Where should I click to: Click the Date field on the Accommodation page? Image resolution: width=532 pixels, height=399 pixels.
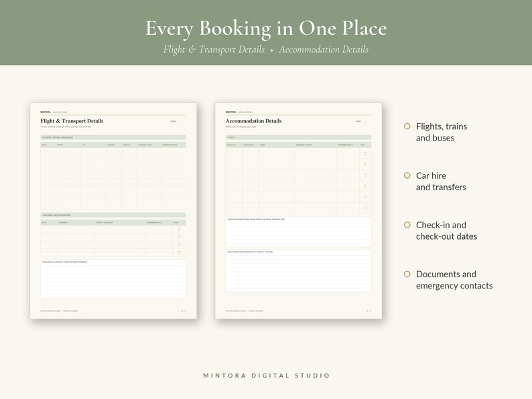tap(363, 121)
